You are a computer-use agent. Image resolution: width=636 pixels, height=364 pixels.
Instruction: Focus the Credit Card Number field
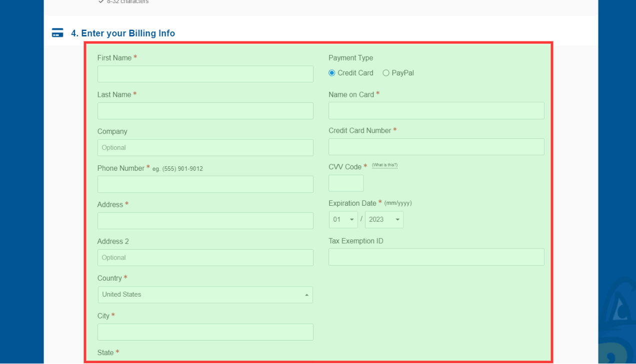tap(436, 147)
